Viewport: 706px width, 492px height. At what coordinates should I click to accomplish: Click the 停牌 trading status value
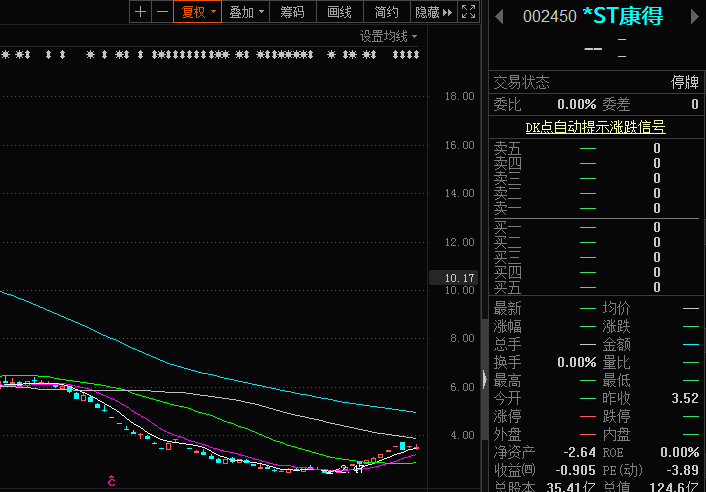[x=684, y=83]
